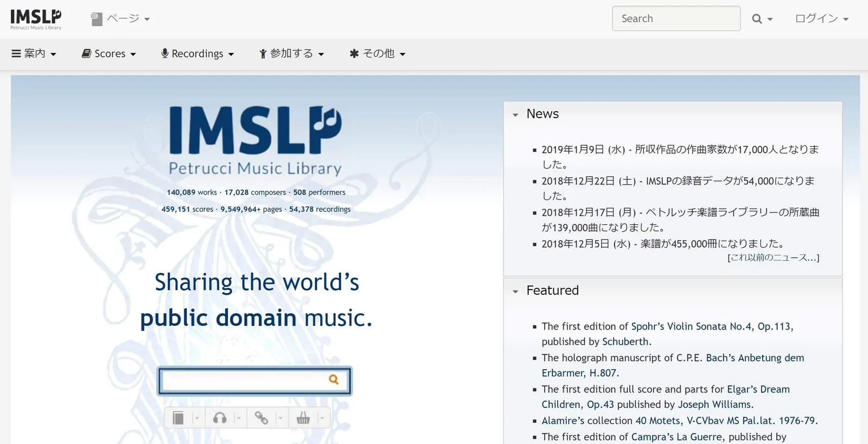Image resolution: width=868 pixels, height=444 pixels.
Task: Click the 54,378 recordings statistic
Action: pos(320,209)
